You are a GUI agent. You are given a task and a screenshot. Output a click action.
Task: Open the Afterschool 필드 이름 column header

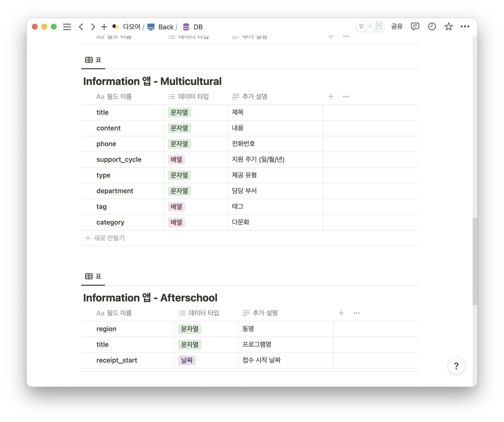(x=114, y=313)
